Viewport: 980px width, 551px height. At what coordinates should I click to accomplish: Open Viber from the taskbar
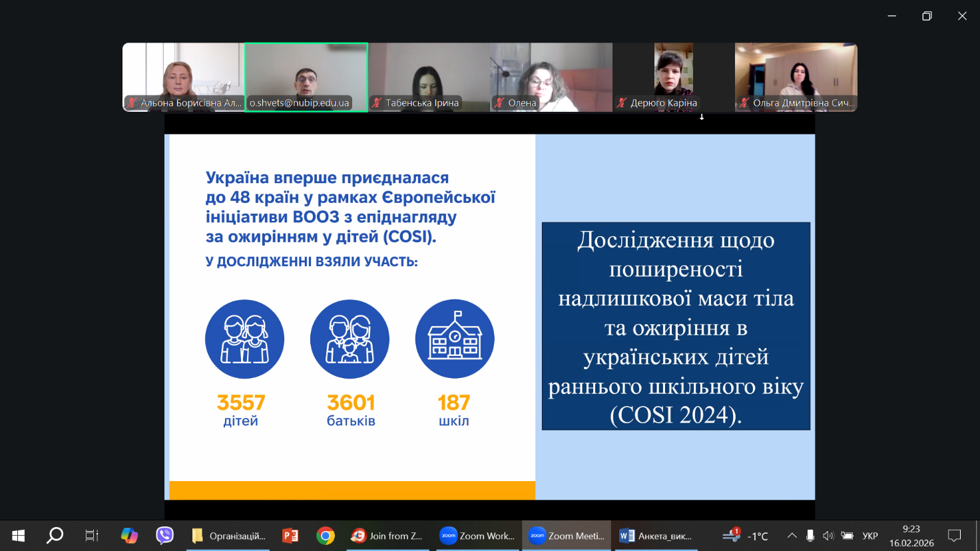[164, 536]
